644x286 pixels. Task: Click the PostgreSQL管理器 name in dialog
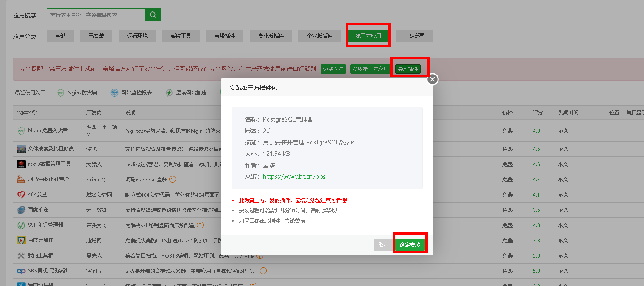288,119
